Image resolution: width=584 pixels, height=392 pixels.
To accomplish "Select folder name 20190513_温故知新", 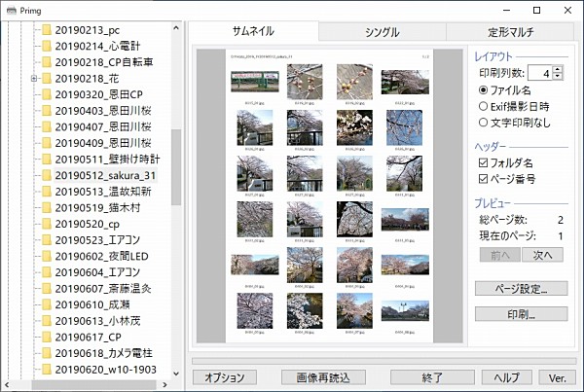I will click(x=103, y=192).
